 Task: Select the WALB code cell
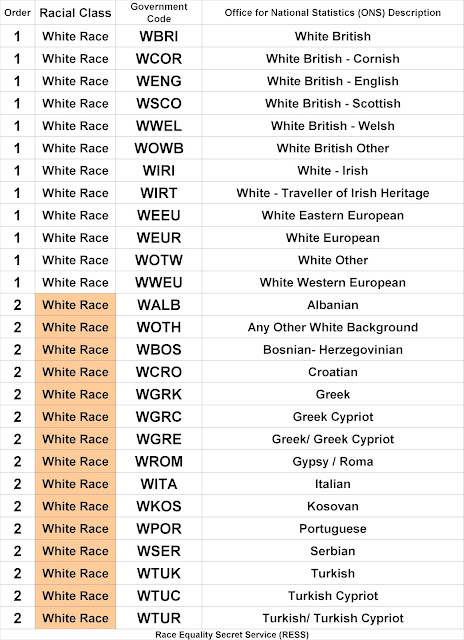(x=159, y=305)
